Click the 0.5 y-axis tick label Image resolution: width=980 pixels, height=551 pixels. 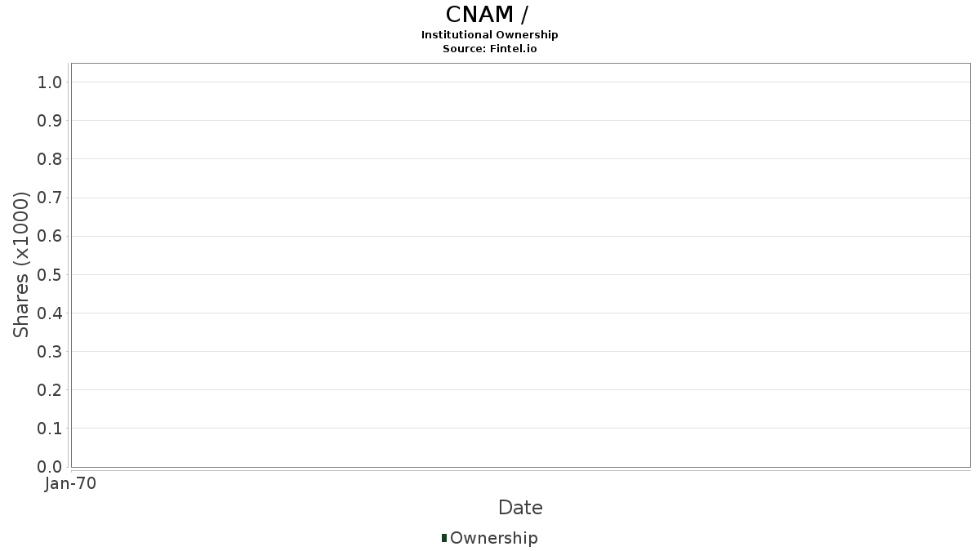(x=50, y=274)
